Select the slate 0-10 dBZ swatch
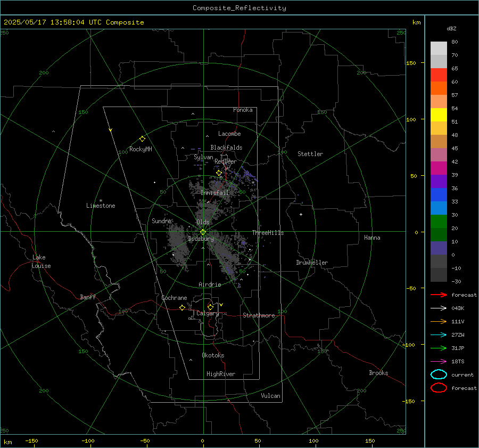Screen dimensions: 479x448 (x=439, y=248)
